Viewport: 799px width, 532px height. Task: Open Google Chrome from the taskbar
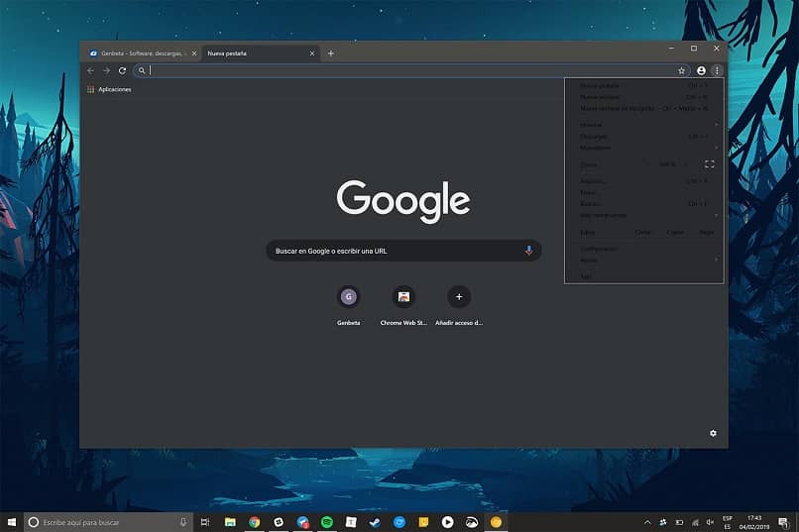point(255,522)
